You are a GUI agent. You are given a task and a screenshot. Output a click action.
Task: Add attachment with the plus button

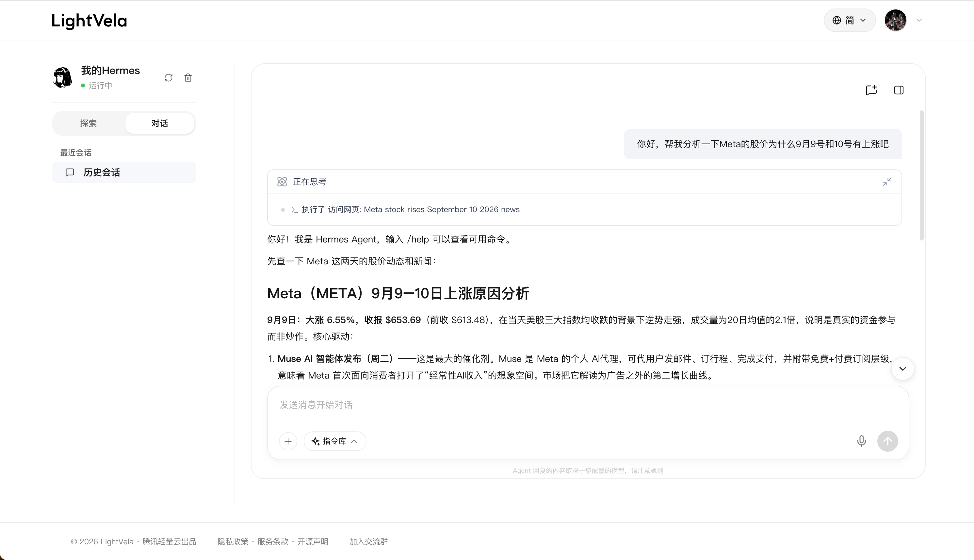[288, 441]
